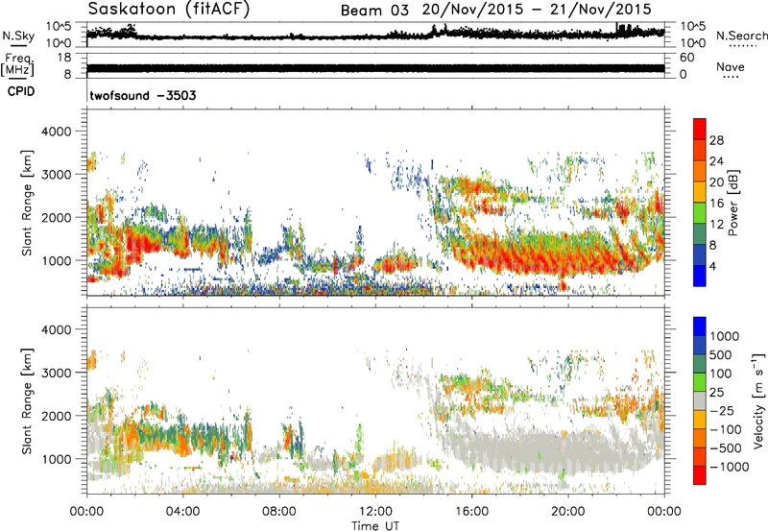Click the 'twofsound -3503' control program text
768x532 pixels.
click(x=142, y=95)
